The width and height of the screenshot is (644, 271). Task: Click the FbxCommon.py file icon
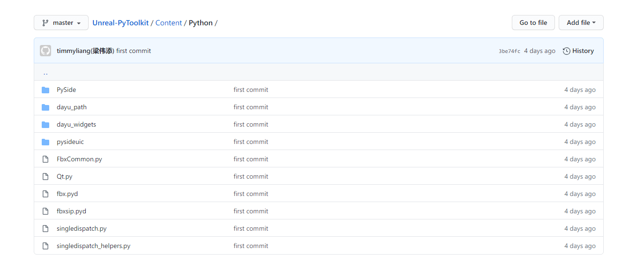point(45,159)
